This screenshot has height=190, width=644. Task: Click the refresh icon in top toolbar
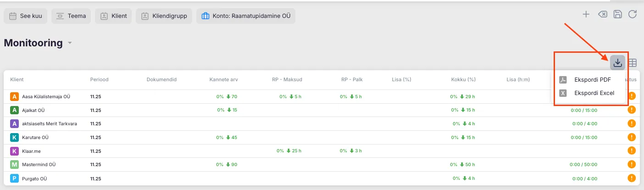(633, 14)
